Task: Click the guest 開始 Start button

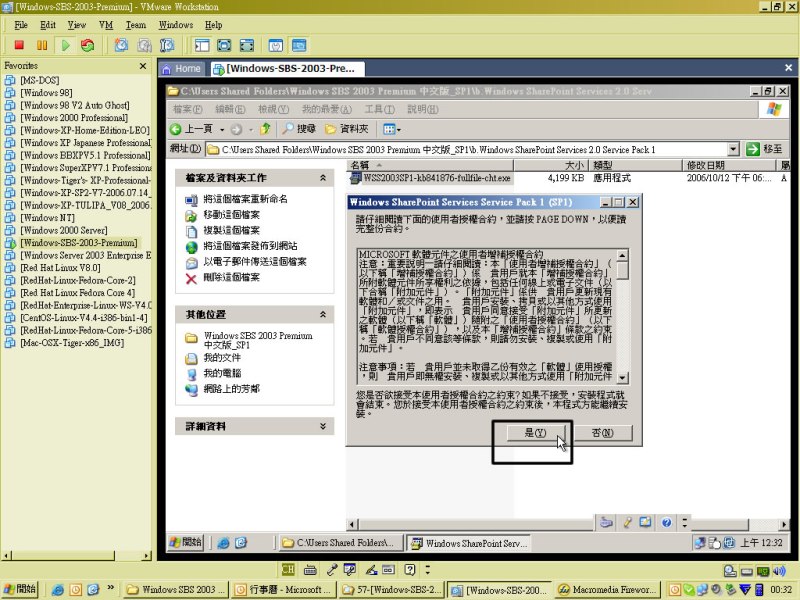Action: [x=186, y=543]
